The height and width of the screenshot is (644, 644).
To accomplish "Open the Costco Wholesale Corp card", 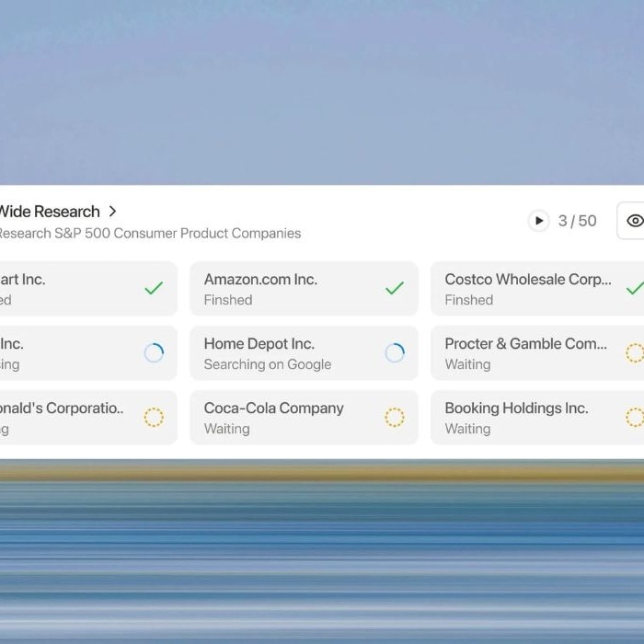I will (537, 289).
